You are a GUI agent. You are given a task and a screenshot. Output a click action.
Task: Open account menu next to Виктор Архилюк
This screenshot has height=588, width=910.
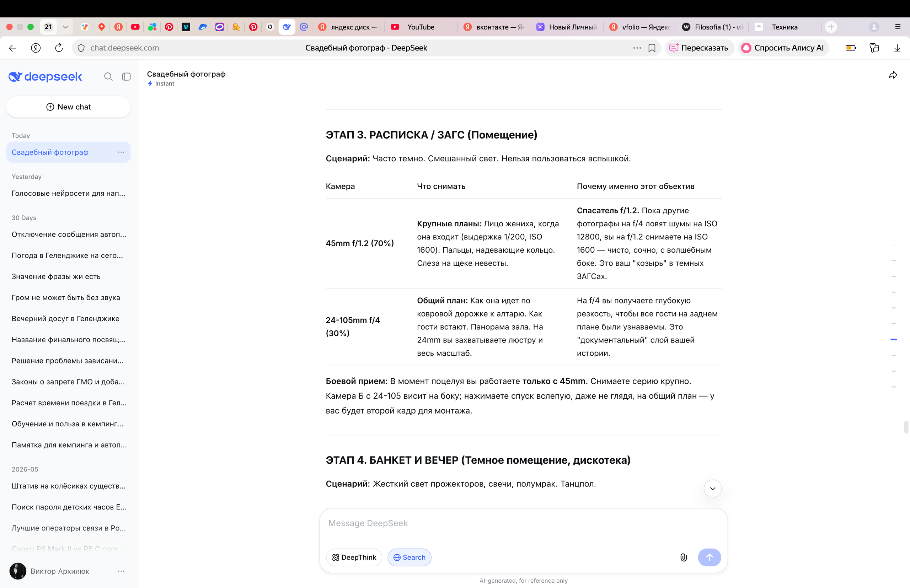(121, 571)
